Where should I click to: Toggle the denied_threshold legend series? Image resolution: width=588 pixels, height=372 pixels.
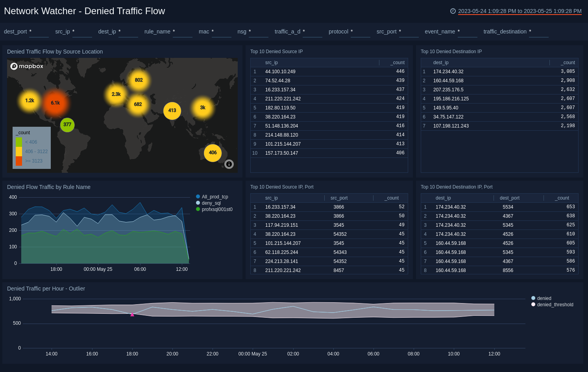[552, 305]
